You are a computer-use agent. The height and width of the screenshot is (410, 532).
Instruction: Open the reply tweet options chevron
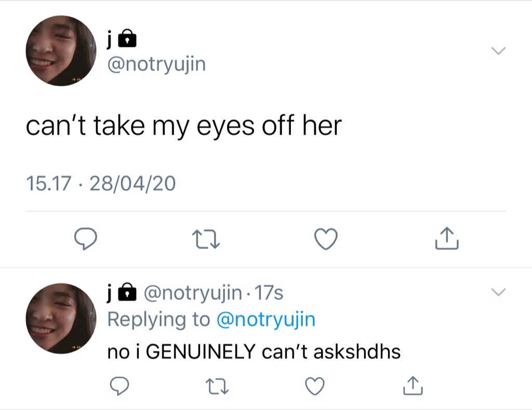click(x=498, y=292)
